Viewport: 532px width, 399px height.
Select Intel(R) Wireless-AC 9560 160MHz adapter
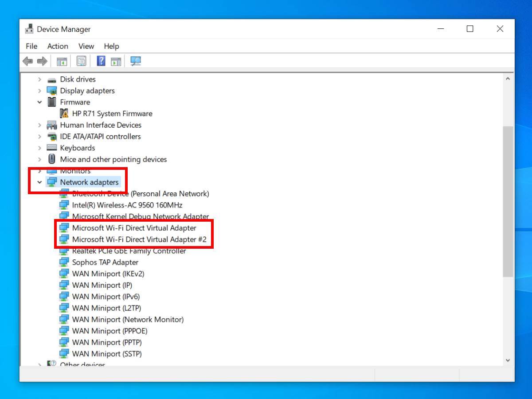pyautogui.click(x=127, y=205)
